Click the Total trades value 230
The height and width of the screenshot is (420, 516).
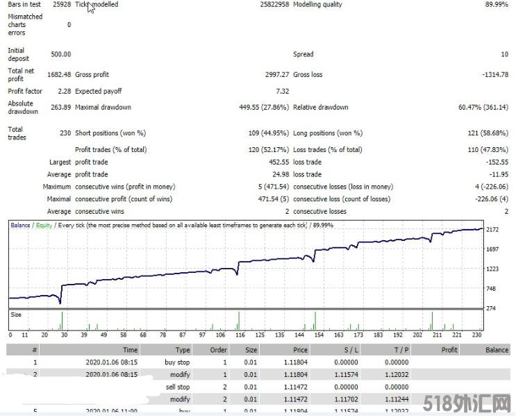[65, 133]
